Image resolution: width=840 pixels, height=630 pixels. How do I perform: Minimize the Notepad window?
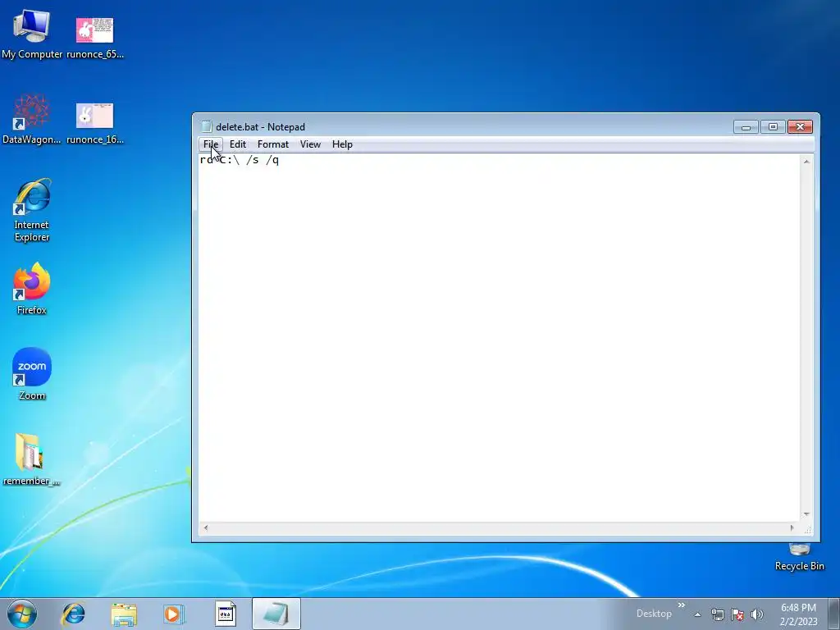coord(746,127)
